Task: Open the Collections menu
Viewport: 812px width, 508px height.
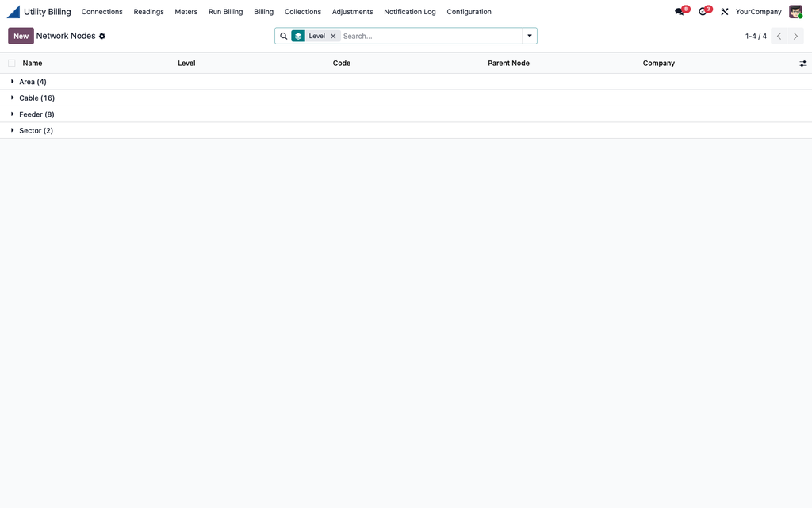Action: tap(302, 11)
